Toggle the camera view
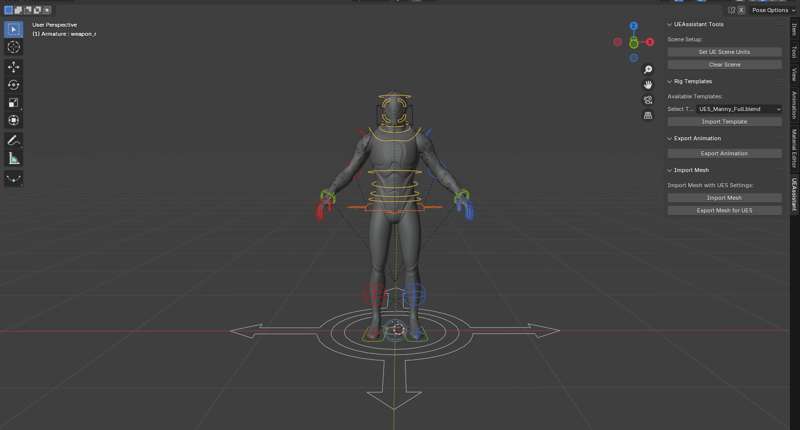The height and width of the screenshot is (430, 800). click(x=648, y=100)
